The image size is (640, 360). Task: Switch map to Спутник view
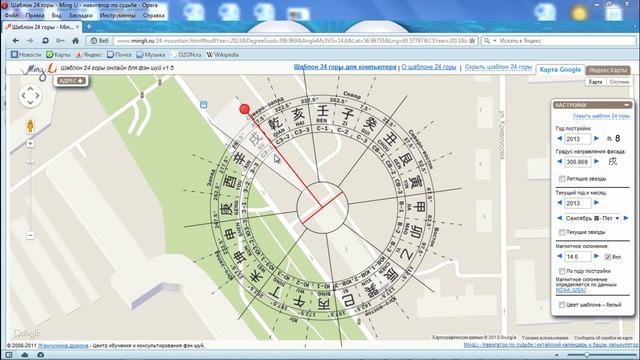619,82
